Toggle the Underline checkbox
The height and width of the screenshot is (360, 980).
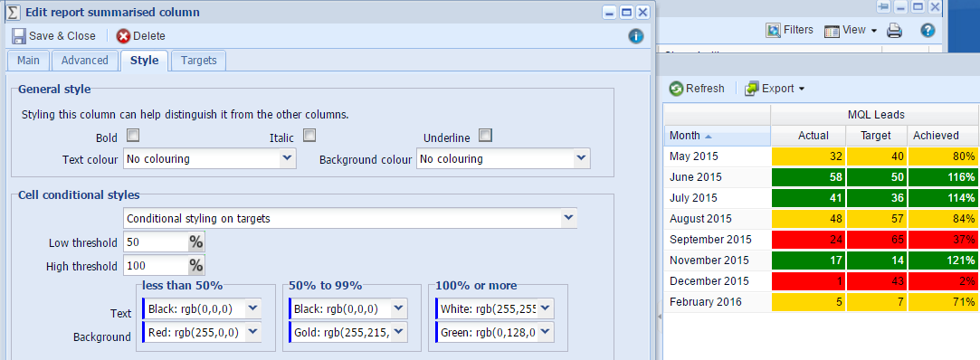[486, 135]
